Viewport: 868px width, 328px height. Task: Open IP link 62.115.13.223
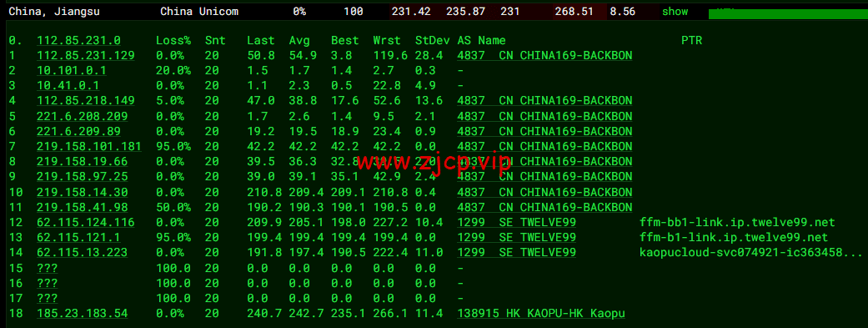click(x=82, y=253)
